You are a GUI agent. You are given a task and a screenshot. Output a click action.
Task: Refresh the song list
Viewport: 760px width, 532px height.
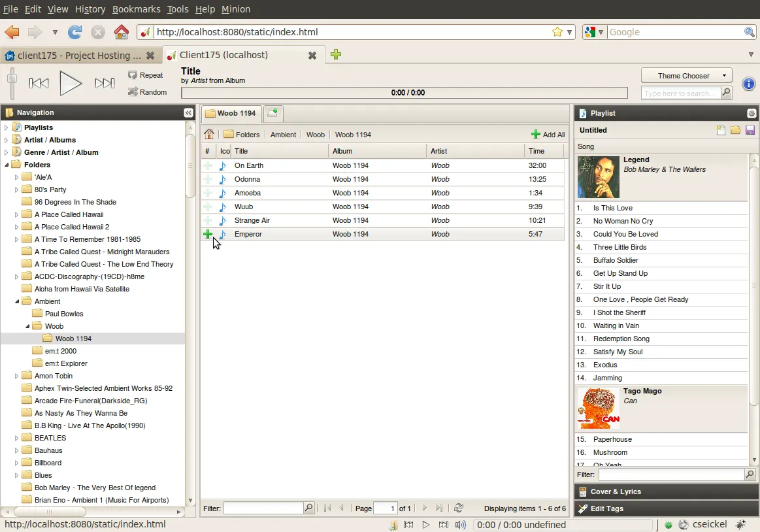click(459, 508)
